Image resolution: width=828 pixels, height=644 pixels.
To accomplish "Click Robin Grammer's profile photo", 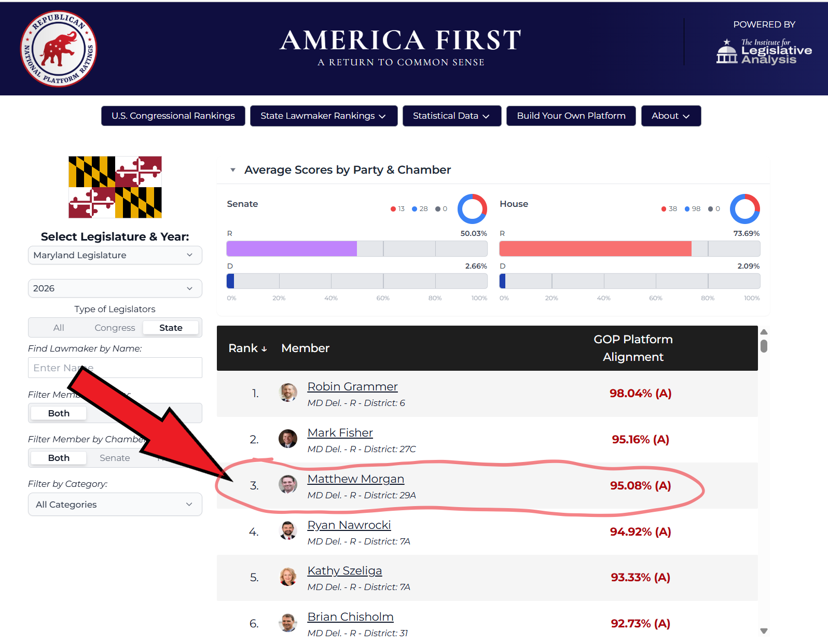I will click(288, 393).
